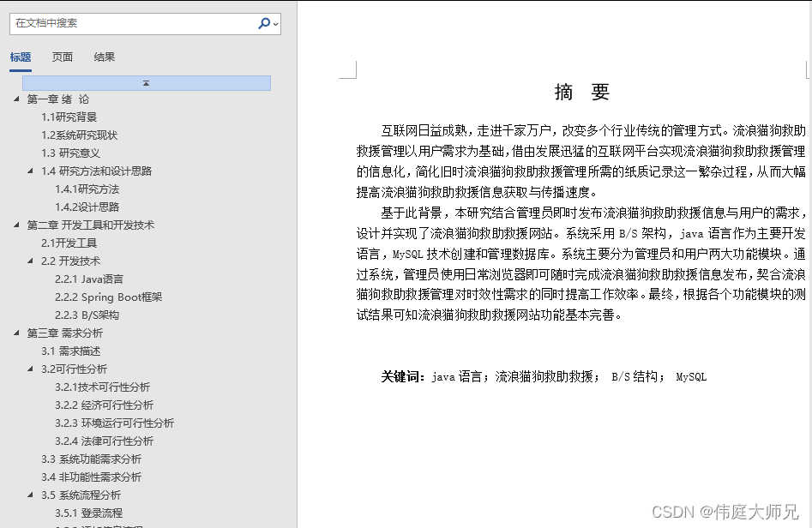Image resolution: width=812 pixels, height=528 pixels.
Task: Collapse the 第一章 绪论 heading
Action: pyautogui.click(x=16, y=99)
